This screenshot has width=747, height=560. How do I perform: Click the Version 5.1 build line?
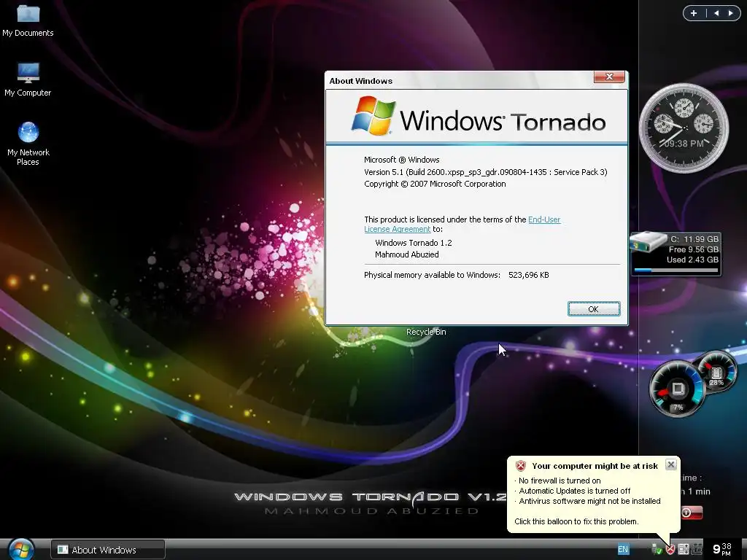coord(485,172)
